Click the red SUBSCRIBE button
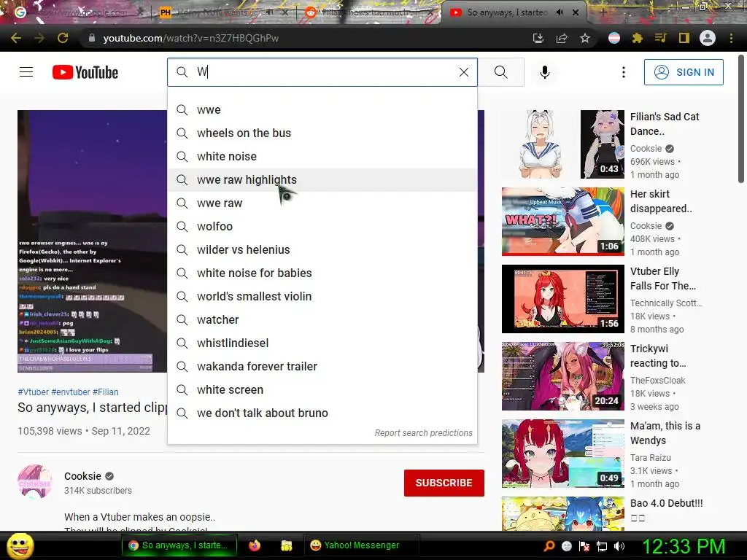The width and height of the screenshot is (747, 560). click(x=444, y=483)
